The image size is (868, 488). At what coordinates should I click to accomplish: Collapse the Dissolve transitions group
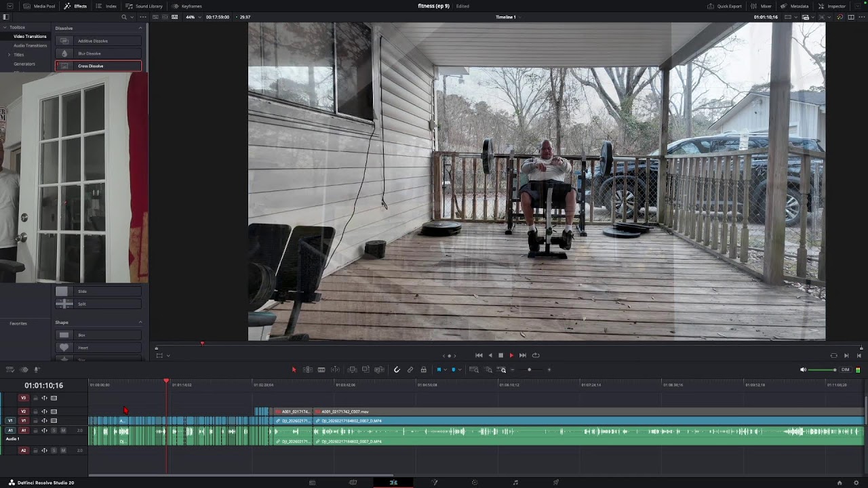click(140, 28)
